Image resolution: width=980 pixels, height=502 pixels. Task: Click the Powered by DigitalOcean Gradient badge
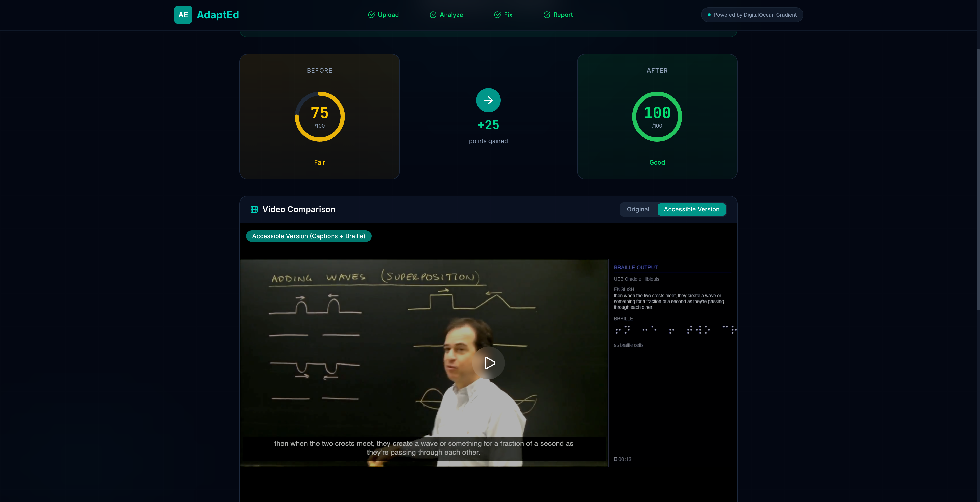752,15
